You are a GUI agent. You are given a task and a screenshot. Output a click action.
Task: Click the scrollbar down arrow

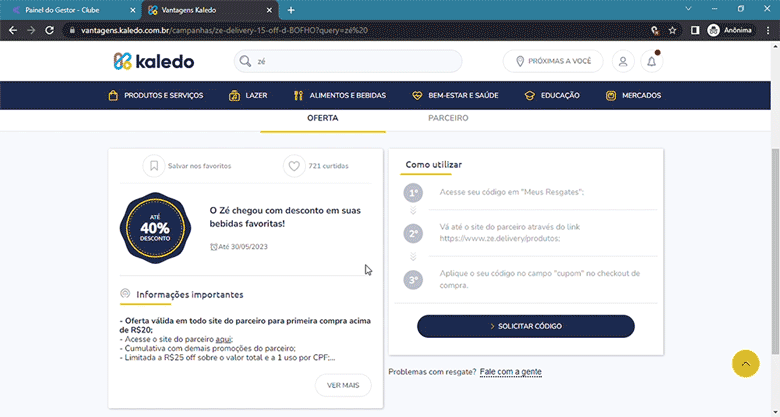pos(775,412)
